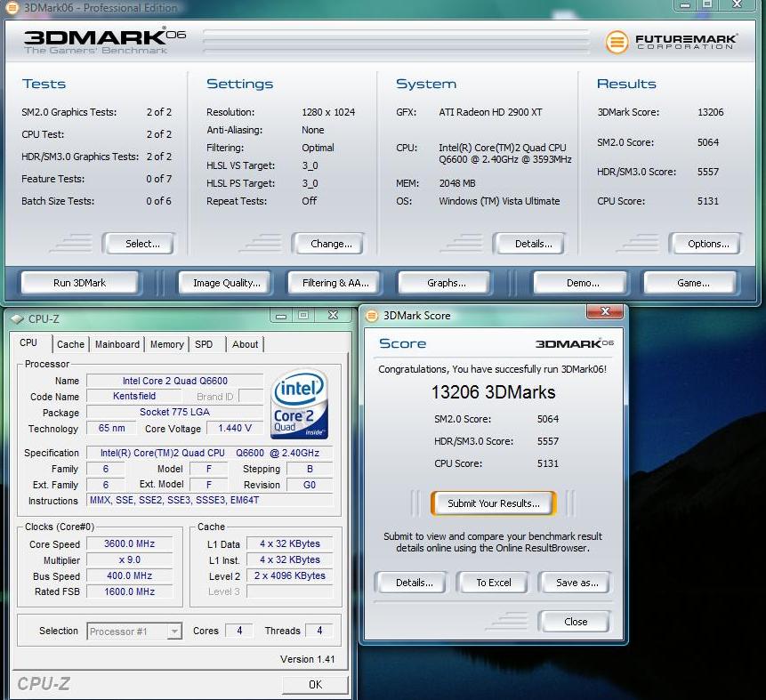Click the CPU-Z title bar icon

tap(17, 319)
